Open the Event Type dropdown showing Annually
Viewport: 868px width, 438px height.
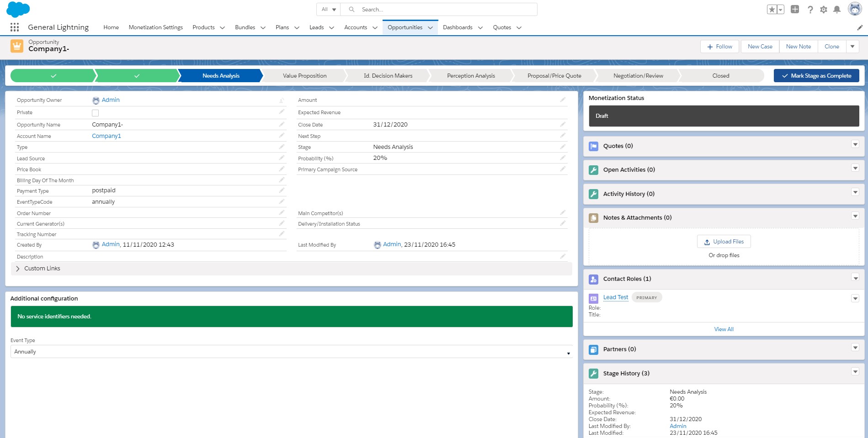pos(568,352)
